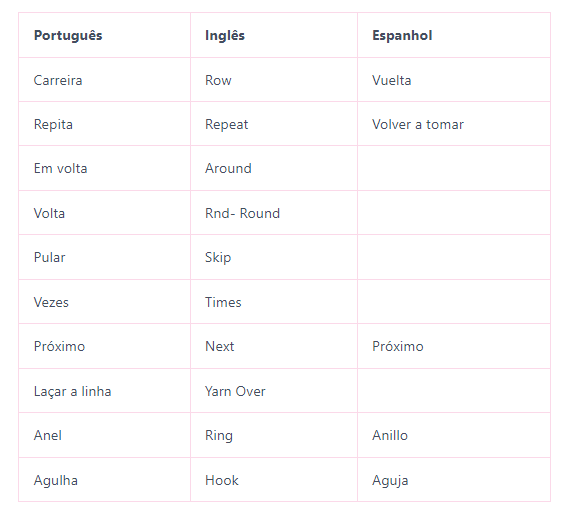Click the Yarn Over cell
566x514 pixels.
274,391
